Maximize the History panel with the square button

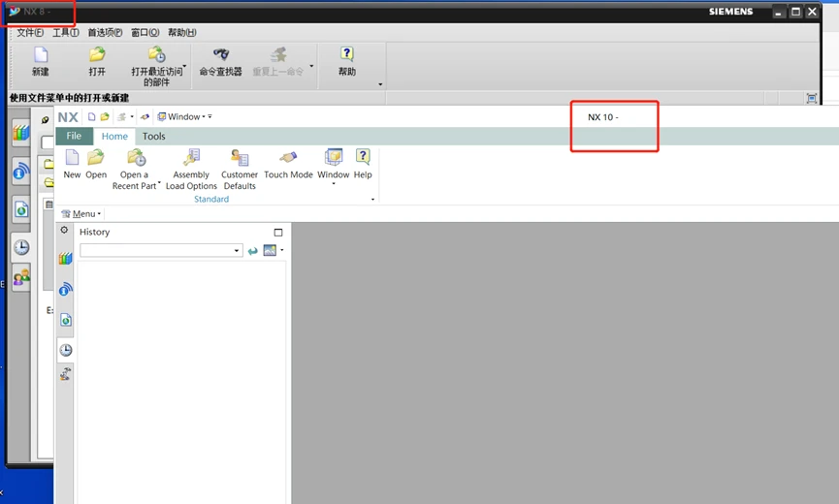pos(278,233)
